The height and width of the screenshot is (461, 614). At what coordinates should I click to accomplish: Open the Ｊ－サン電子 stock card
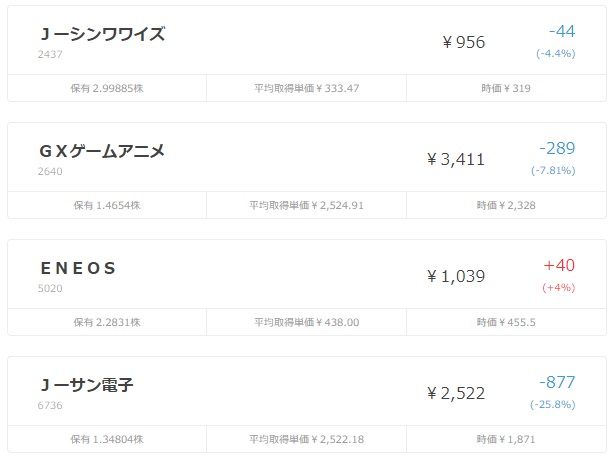tap(307, 405)
